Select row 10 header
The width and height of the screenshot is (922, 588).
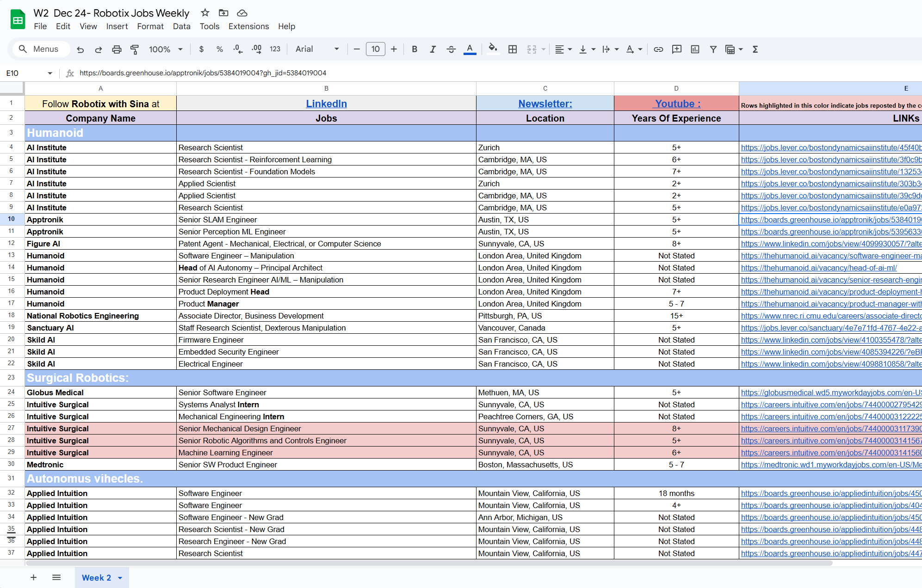click(x=12, y=219)
